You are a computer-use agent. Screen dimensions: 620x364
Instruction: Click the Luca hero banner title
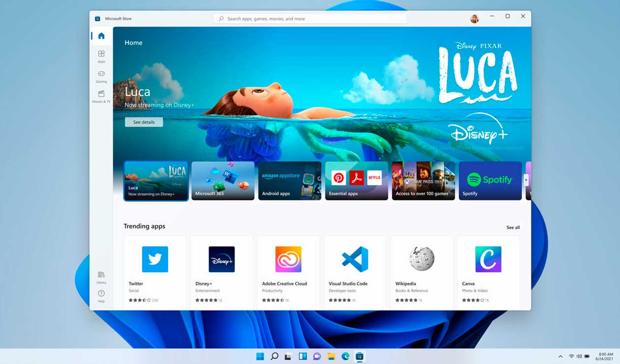point(137,92)
